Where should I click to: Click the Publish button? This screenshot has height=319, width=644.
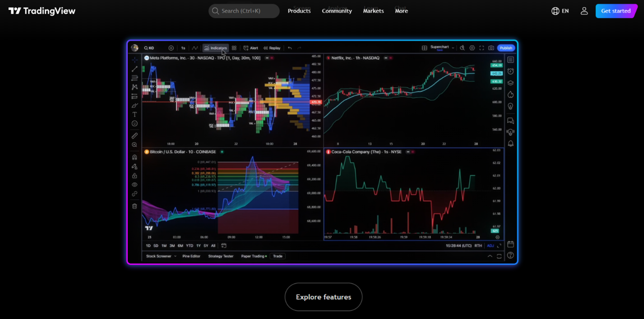click(506, 48)
